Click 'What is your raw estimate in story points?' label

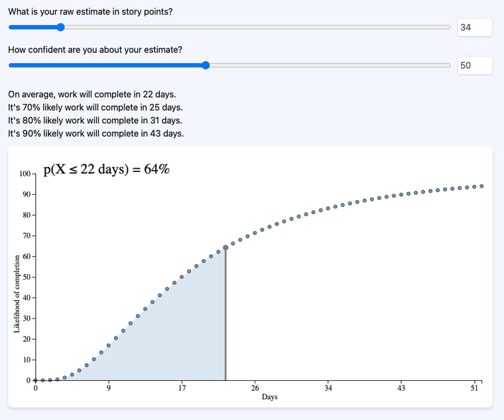click(90, 12)
